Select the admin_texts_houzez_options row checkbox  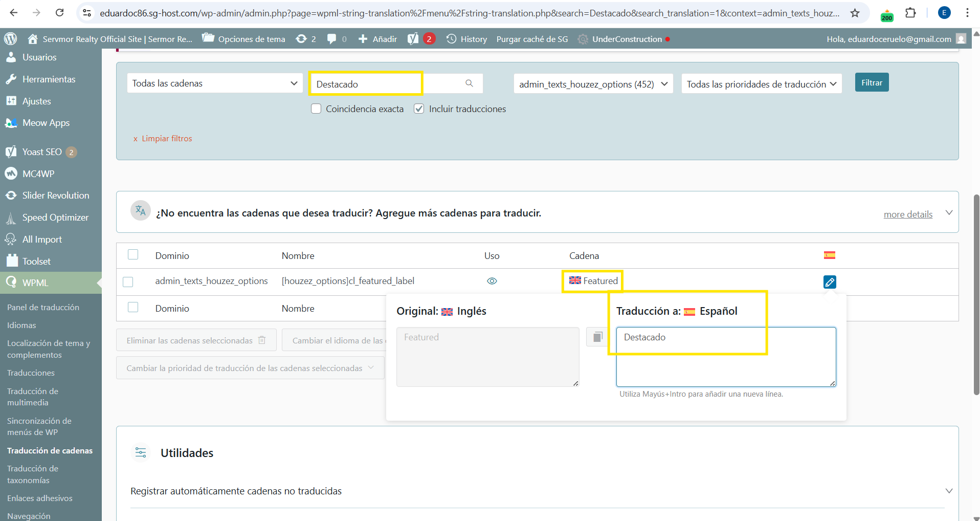coord(128,282)
